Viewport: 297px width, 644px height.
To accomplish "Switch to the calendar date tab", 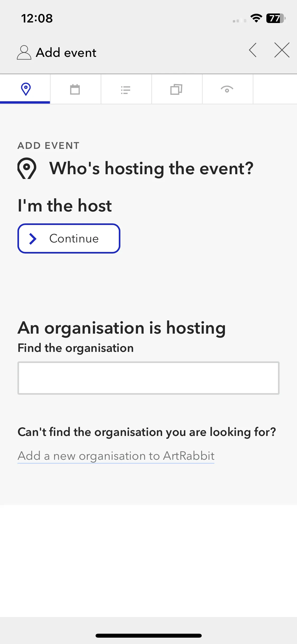I will click(x=75, y=89).
